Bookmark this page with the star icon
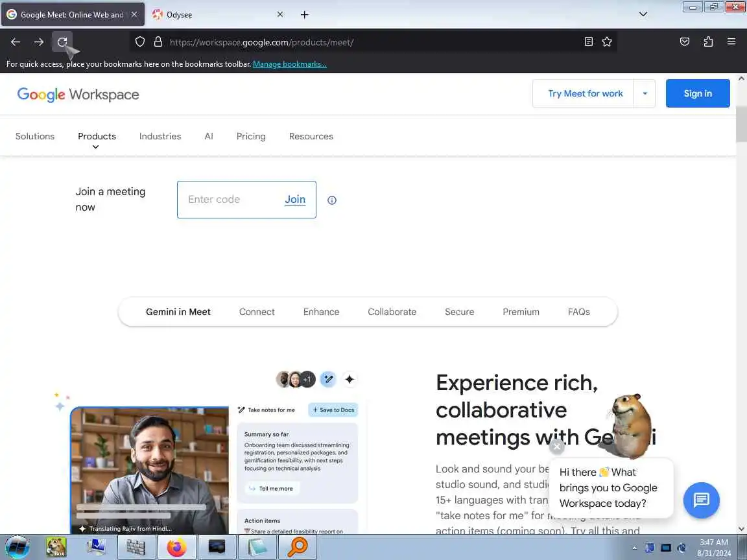 coord(606,42)
